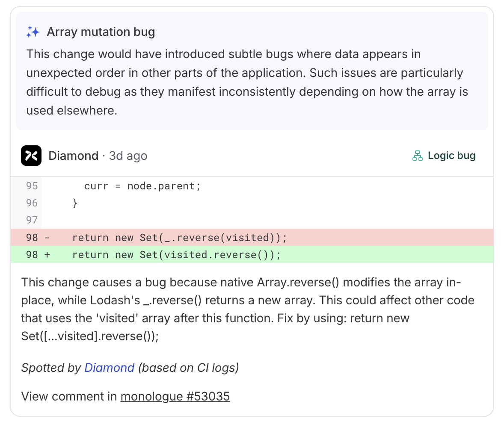This screenshot has width=504, height=424.
Task: Click the Logic bug category icon
Action: [x=418, y=156]
